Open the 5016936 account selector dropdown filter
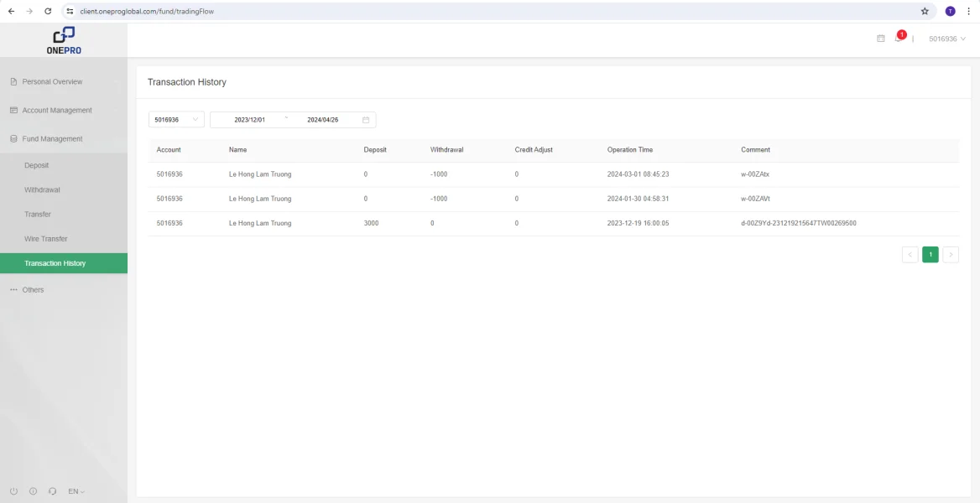Viewport: 980px width, 503px height. tap(176, 120)
